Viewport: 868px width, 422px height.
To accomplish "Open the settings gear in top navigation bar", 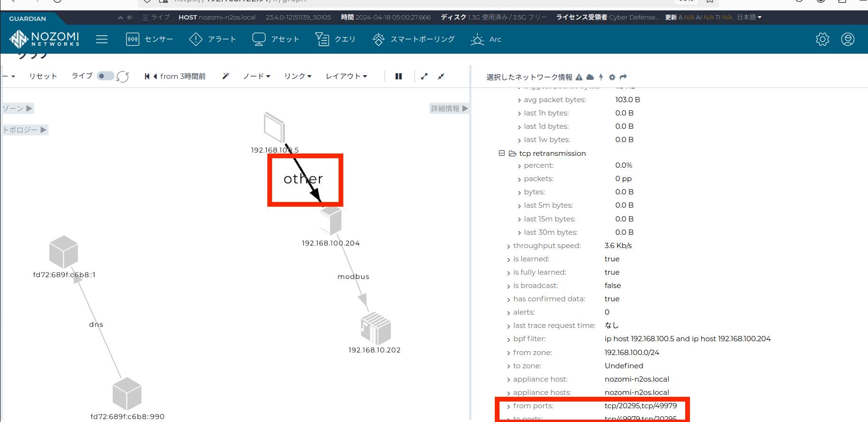I will point(822,39).
